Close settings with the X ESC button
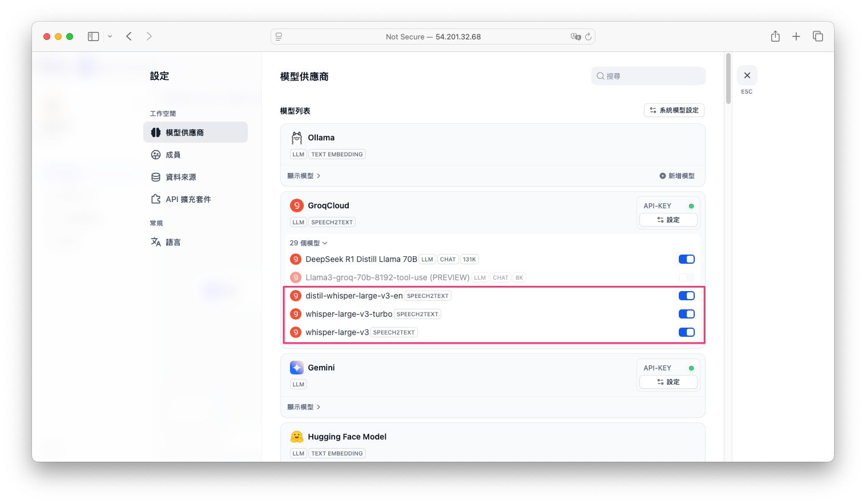 coord(747,75)
